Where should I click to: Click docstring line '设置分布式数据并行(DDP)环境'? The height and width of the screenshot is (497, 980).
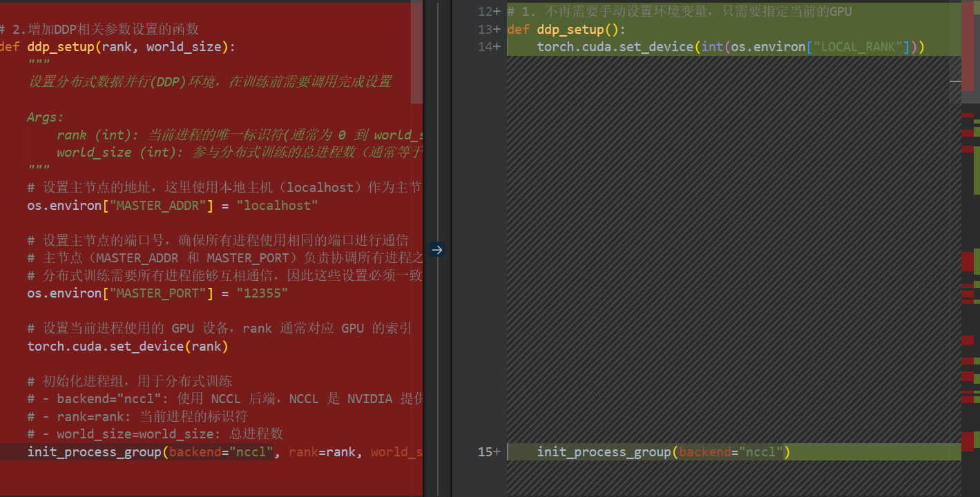[209, 82]
